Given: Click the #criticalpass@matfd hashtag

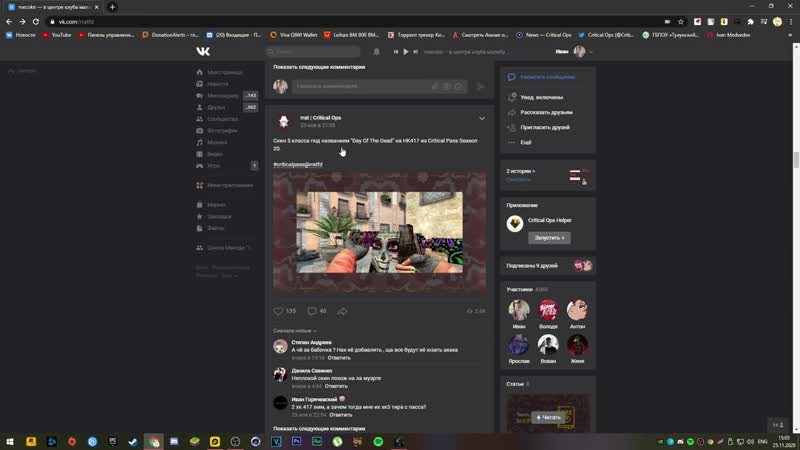Looking at the screenshot, I should coord(297,164).
